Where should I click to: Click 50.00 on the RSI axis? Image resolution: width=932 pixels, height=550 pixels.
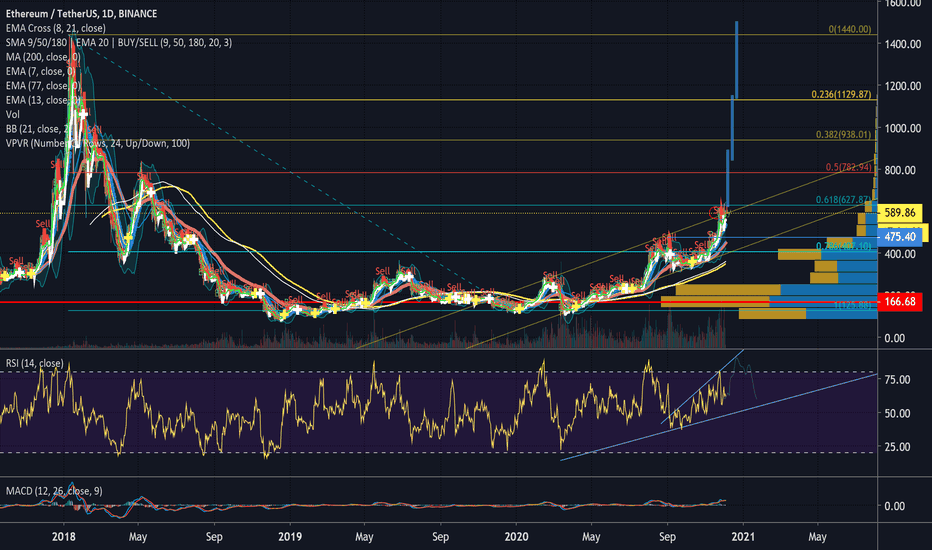point(897,413)
